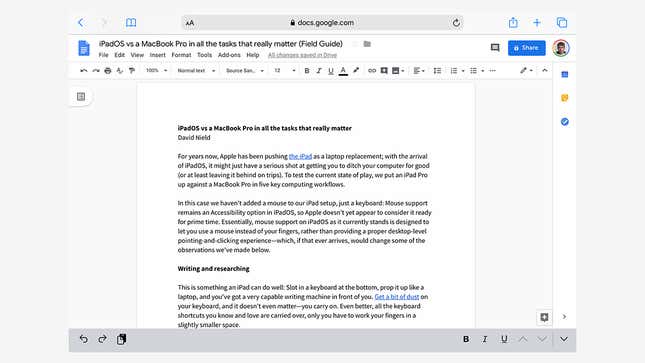Open the Google account avatar
Viewport: 645px width, 363px height.
[x=561, y=48]
